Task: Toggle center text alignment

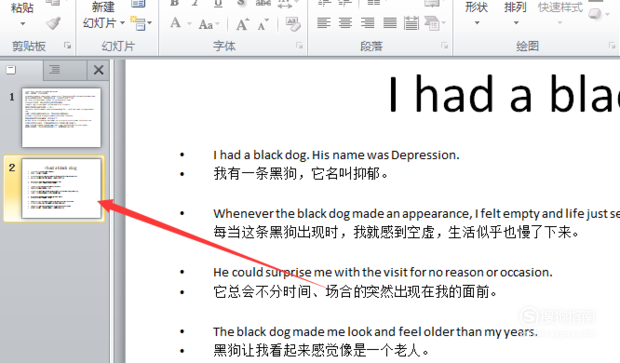Action: pos(345,23)
